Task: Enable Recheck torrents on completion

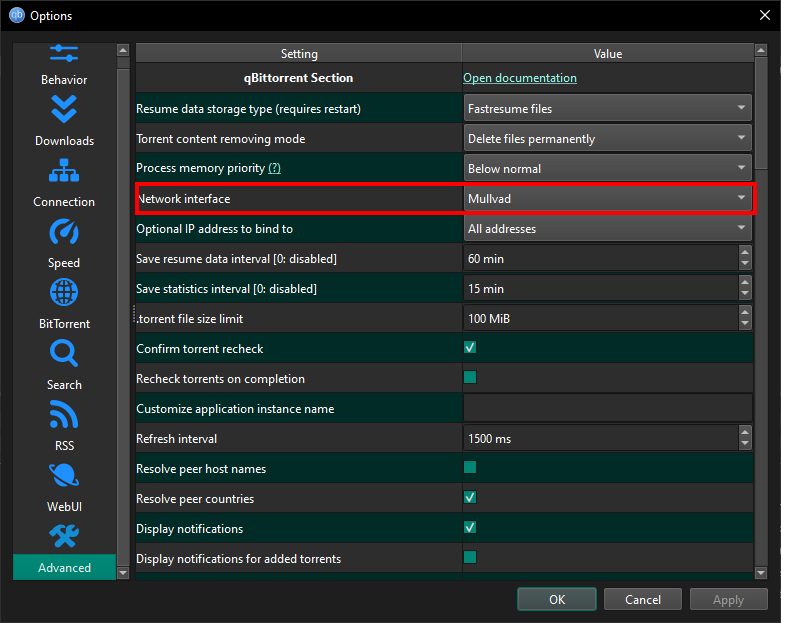Action: pyautogui.click(x=470, y=378)
